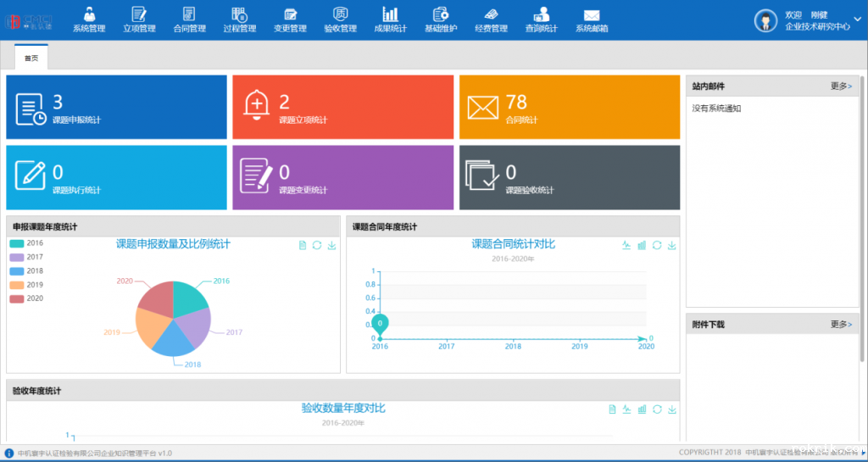Open the 合同统计 orange tile
This screenshot has width=868, height=462.
point(570,108)
